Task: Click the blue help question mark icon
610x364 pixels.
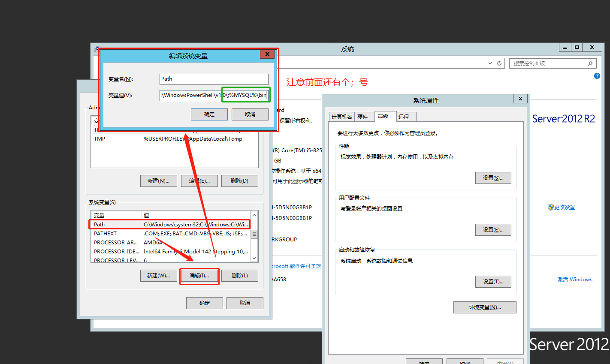Action: point(597,76)
